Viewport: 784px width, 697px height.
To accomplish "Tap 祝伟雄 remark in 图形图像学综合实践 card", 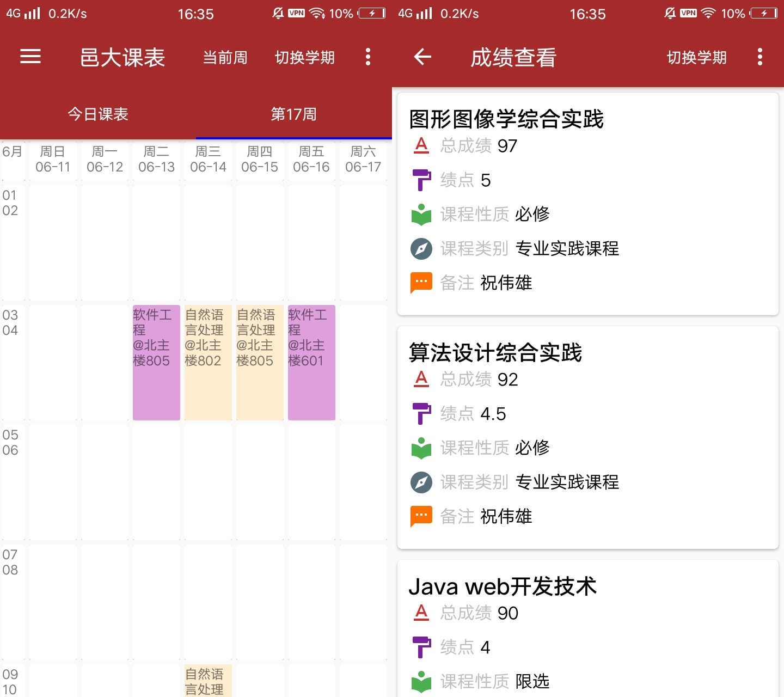I will click(506, 283).
